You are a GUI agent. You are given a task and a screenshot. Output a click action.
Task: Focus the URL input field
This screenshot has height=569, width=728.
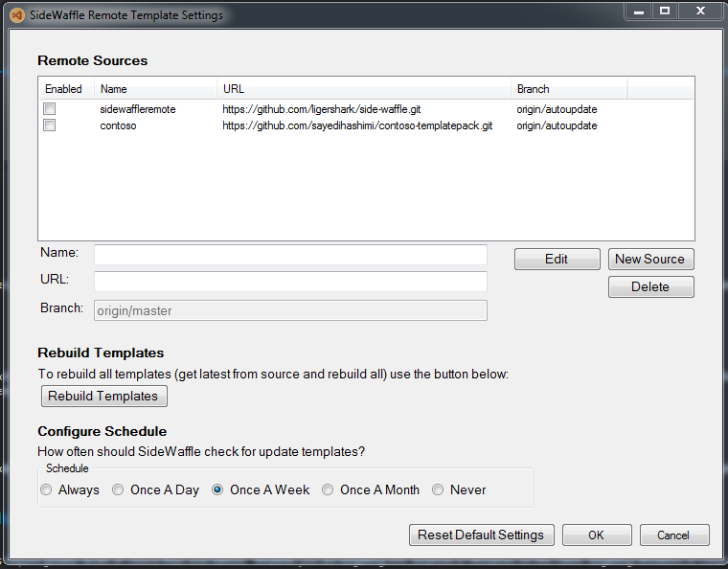point(290,282)
